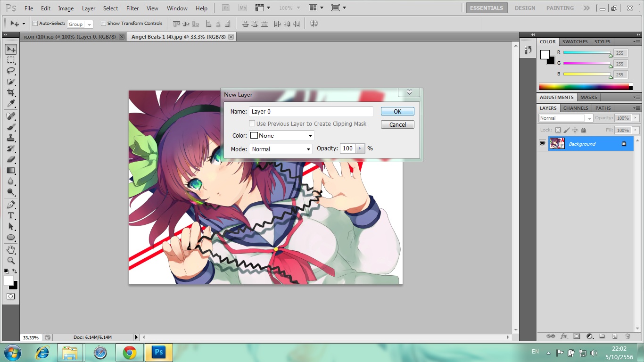The height and width of the screenshot is (362, 644).
Task: Toggle Lock transparent pixels in Layers panel
Action: pos(558,130)
